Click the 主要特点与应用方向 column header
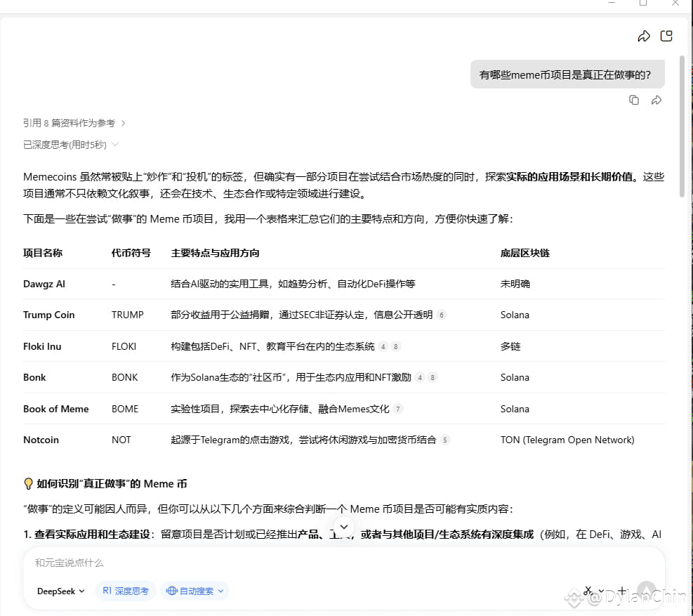The width and height of the screenshot is (693, 616). coord(215,253)
